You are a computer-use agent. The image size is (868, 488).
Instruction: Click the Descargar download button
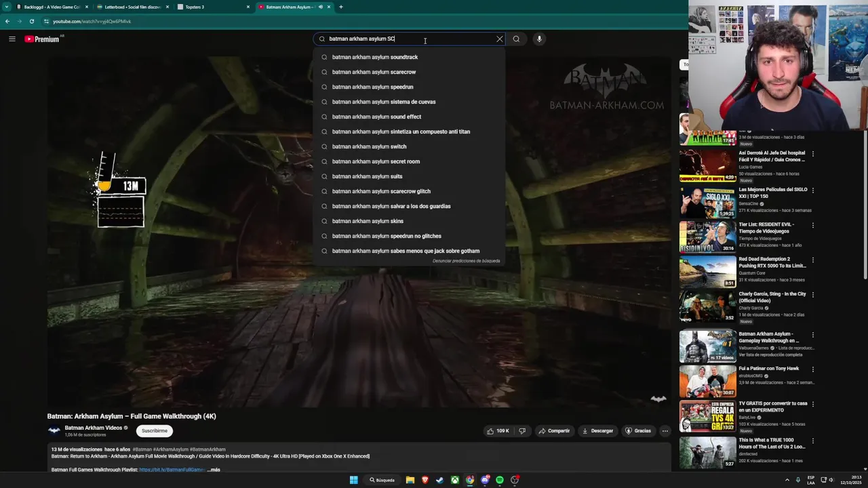(597, 430)
